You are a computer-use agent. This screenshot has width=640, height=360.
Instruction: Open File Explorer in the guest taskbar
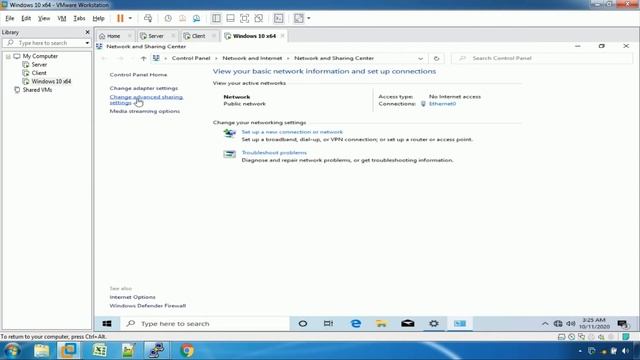[381, 324]
